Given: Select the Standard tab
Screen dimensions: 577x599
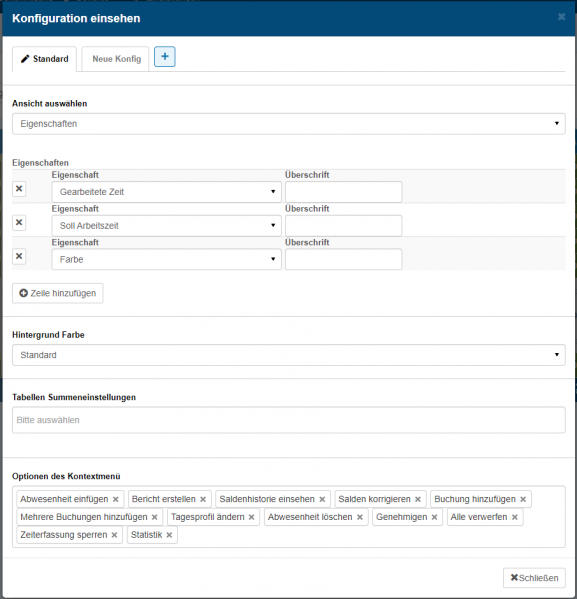Looking at the screenshot, I should click(x=45, y=59).
